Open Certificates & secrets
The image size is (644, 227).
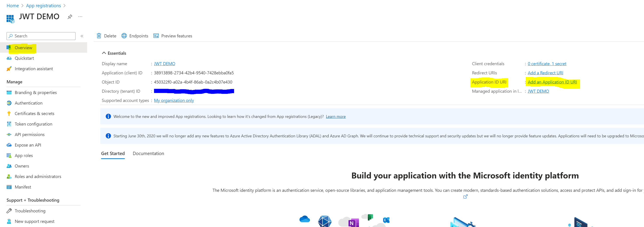tap(35, 113)
